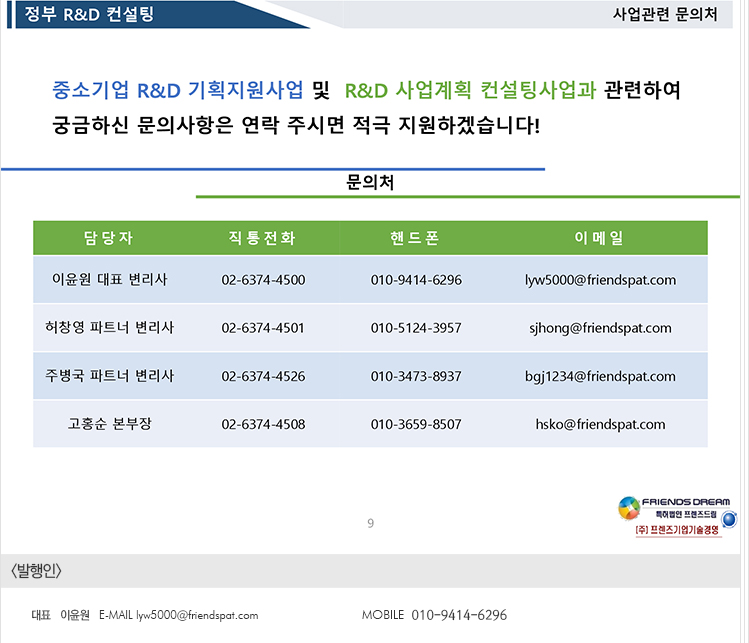Click the footer MOBILE number 010-9414-6296
Viewport: 749px width, 643px height.
click(458, 615)
